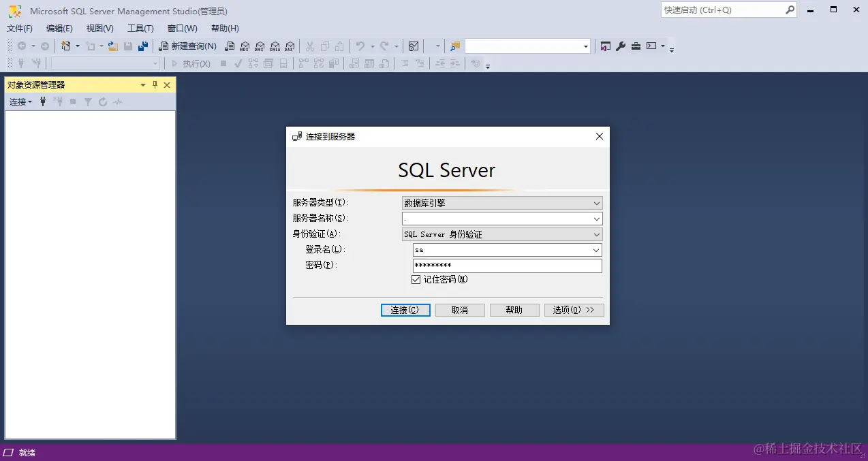Open the 编辑(E) menu
Image resolution: width=868 pixels, height=461 pixels.
tap(59, 29)
